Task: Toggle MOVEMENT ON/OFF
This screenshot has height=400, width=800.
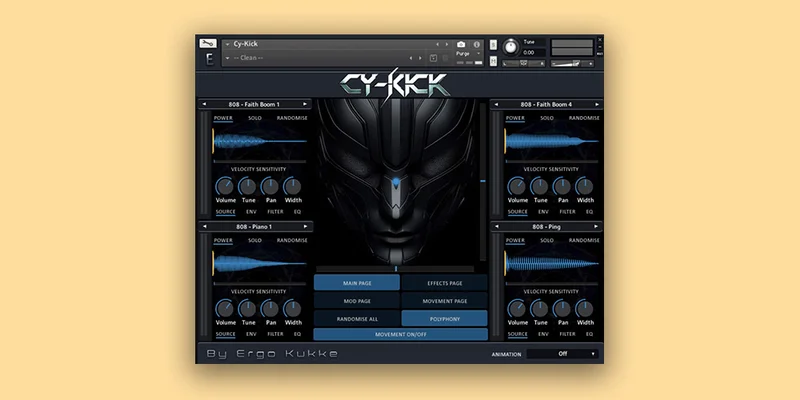Action: tap(401, 335)
